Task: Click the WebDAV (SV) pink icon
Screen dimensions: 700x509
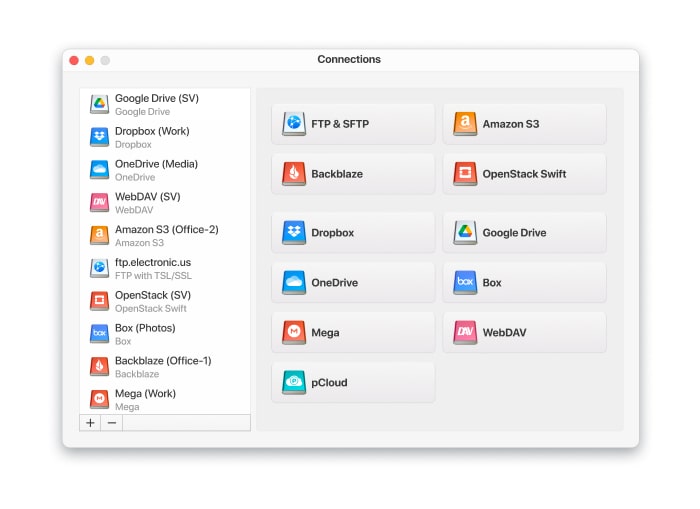Action: 99,203
